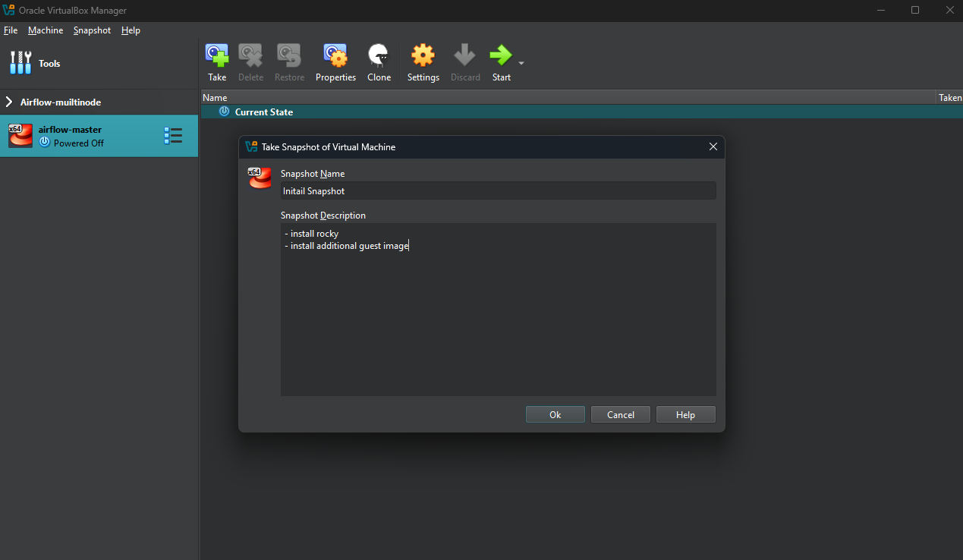Select the Tools icon in sidebar
Image resolution: width=963 pixels, height=560 pixels.
point(20,63)
